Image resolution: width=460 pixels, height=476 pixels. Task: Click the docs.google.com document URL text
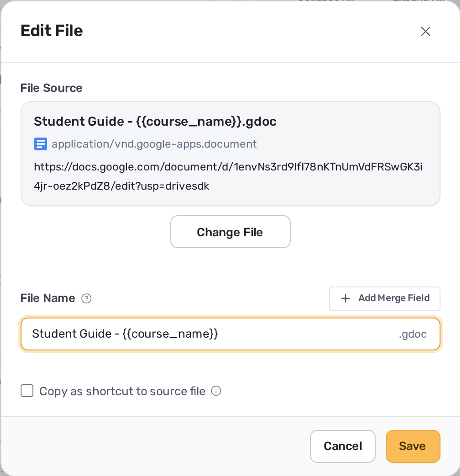228,176
